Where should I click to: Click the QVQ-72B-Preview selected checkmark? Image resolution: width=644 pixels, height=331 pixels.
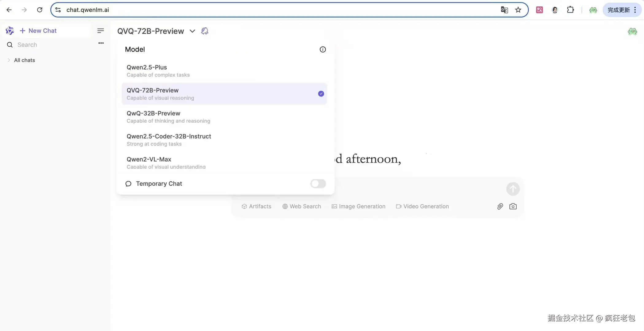pos(321,94)
